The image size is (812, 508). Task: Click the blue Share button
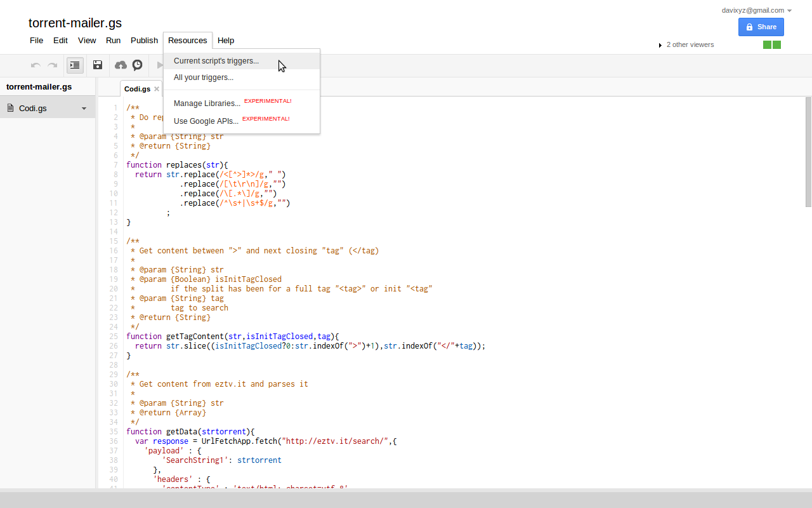click(x=761, y=27)
